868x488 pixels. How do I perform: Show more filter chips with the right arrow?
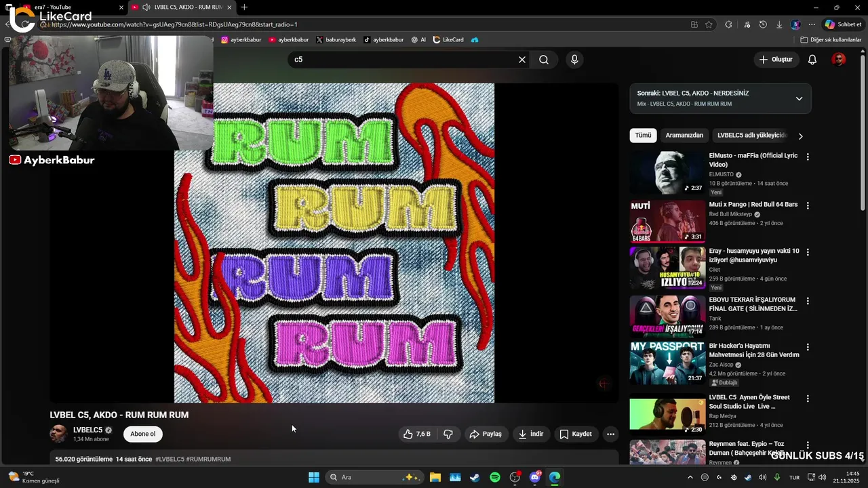tap(800, 136)
